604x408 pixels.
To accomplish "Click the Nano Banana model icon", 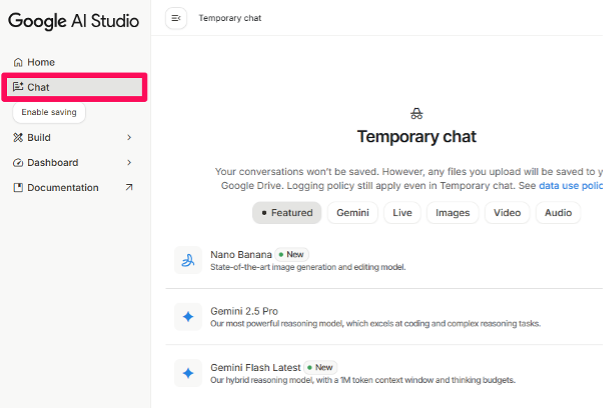I will click(188, 261).
